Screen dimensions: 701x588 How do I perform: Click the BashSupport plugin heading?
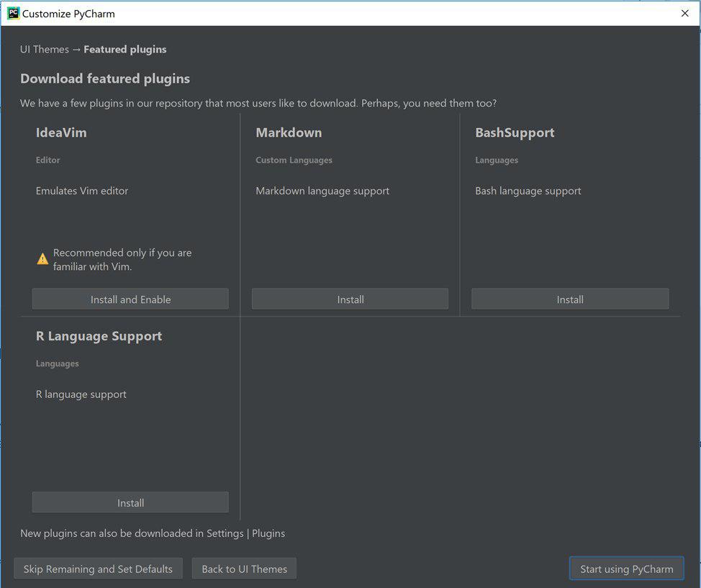pos(515,132)
